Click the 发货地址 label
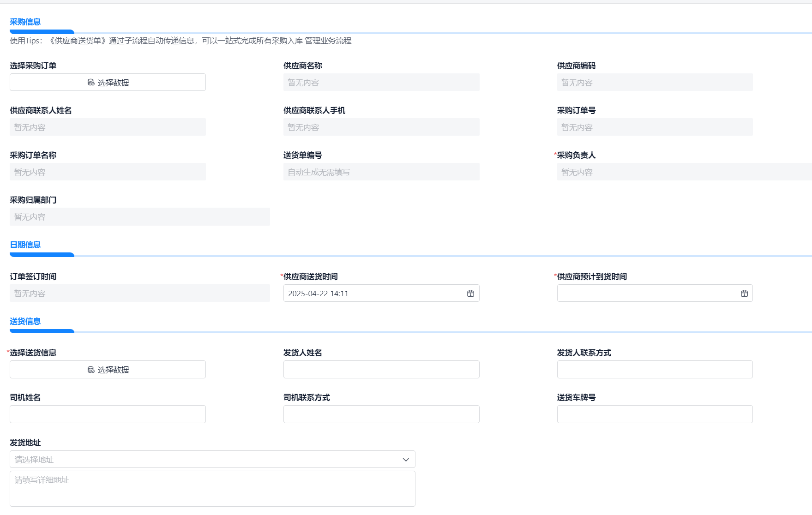 tap(25, 443)
